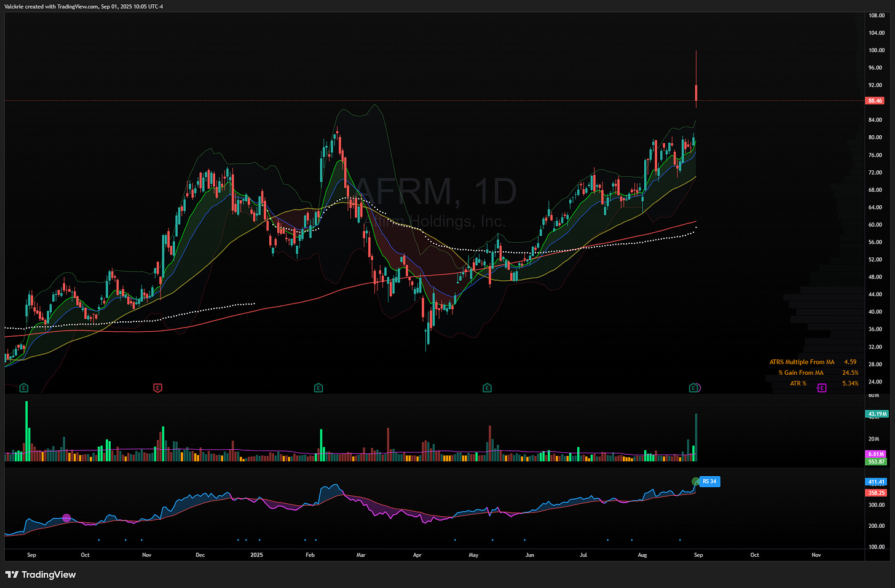Click the purple dot on RS line
Image resolution: width=895 pixels, height=588 pixels.
tap(66, 518)
